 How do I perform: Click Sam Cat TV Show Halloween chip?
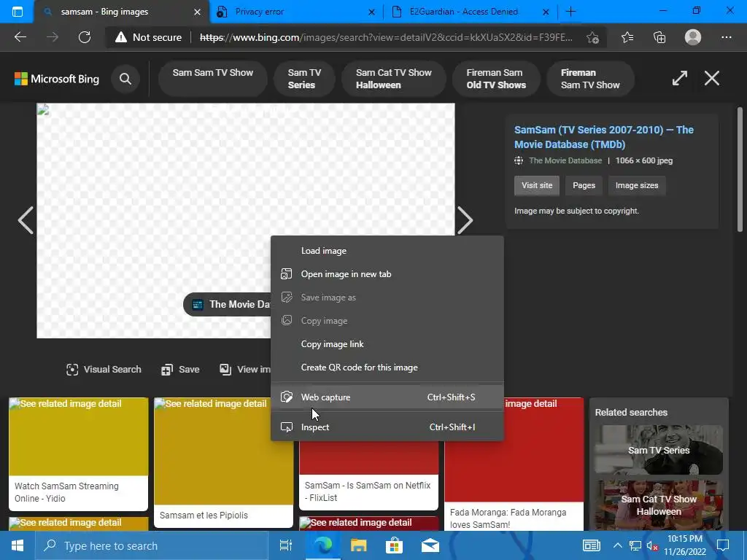[x=393, y=79]
